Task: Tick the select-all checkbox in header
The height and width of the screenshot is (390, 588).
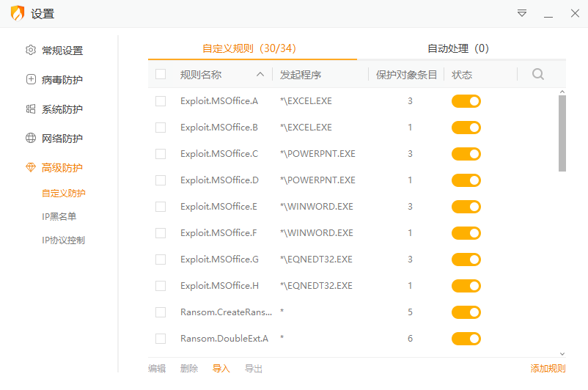Action: point(161,74)
